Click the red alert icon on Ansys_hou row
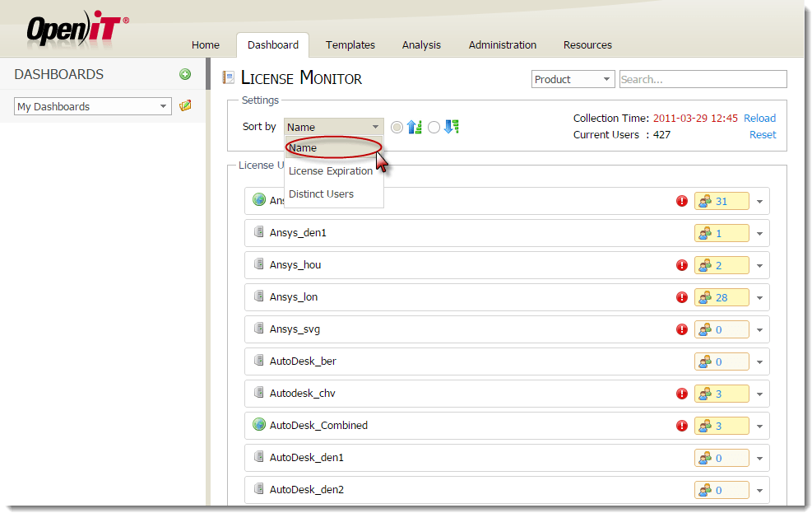The image size is (812, 513). point(681,265)
